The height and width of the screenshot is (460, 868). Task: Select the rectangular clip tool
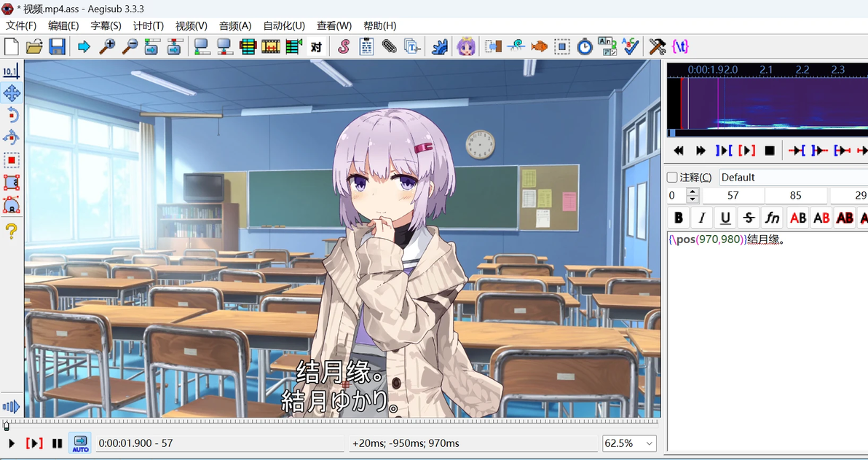click(12, 182)
